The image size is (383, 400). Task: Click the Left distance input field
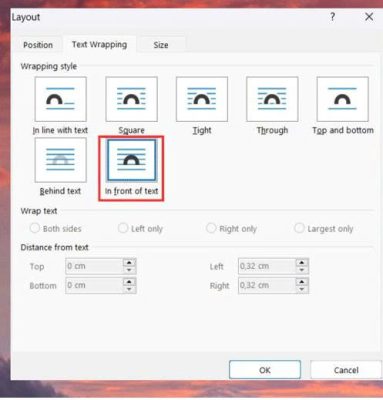(267, 266)
